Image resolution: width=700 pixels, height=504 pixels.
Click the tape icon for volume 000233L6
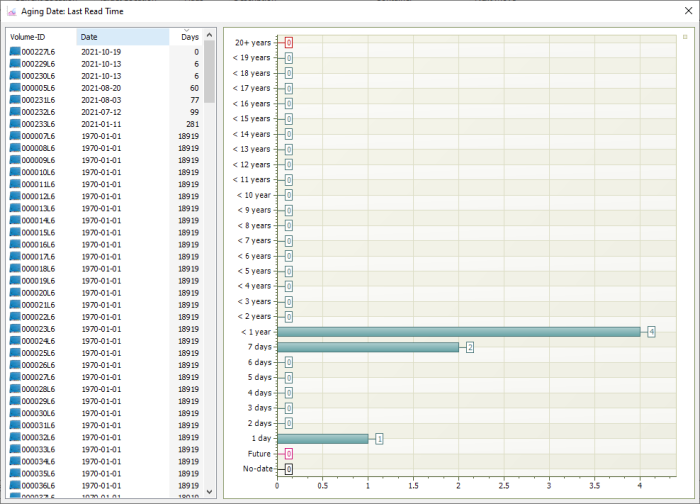tap(15, 124)
